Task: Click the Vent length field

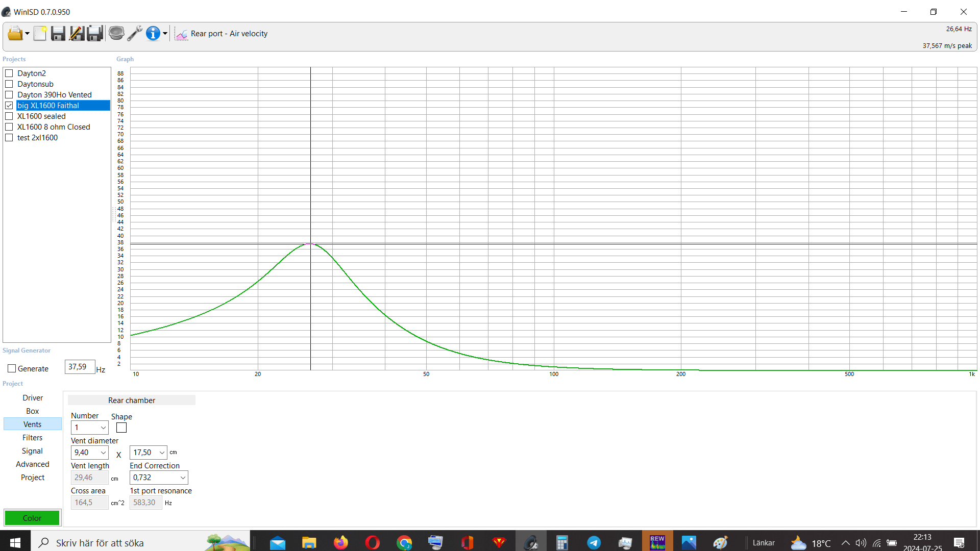Action: [x=90, y=478]
